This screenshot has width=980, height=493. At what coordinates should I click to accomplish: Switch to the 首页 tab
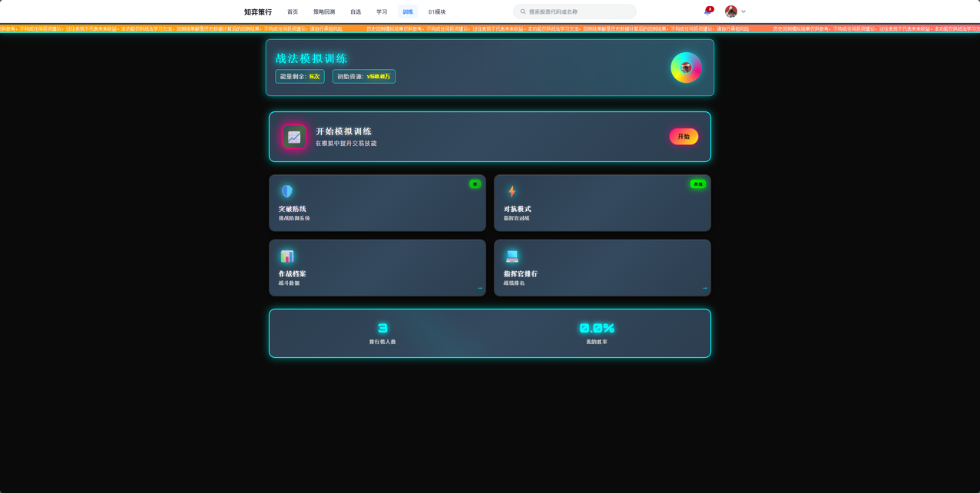point(292,12)
